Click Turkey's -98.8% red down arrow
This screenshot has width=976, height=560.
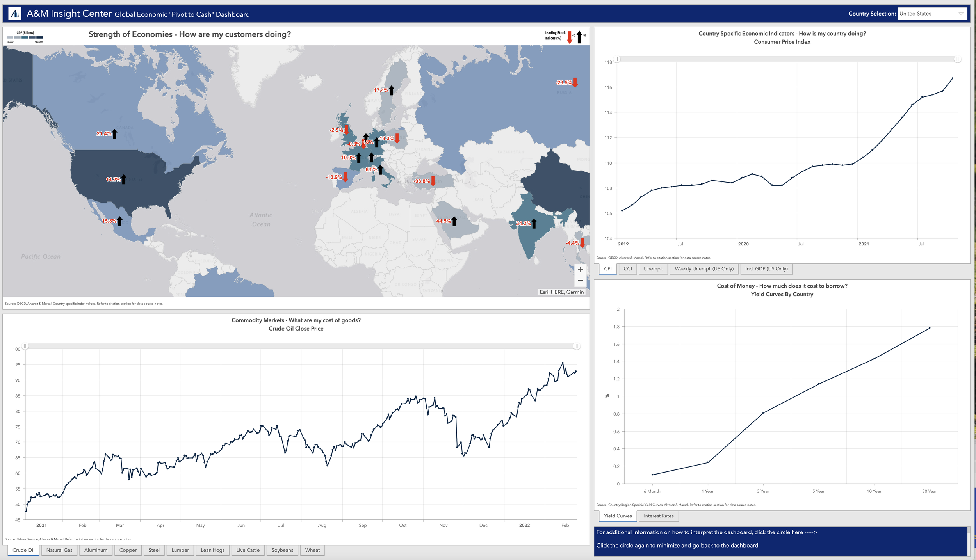tap(433, 181)
